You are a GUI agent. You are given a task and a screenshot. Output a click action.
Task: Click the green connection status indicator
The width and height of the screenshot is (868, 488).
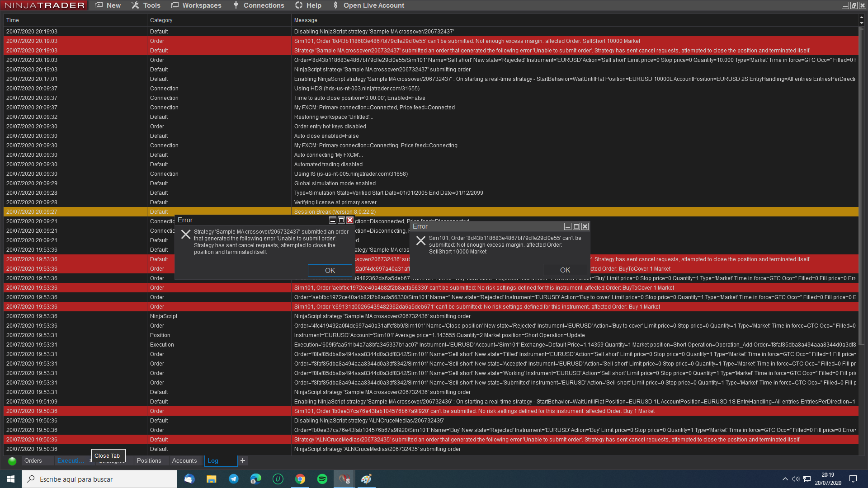[12, 461]
